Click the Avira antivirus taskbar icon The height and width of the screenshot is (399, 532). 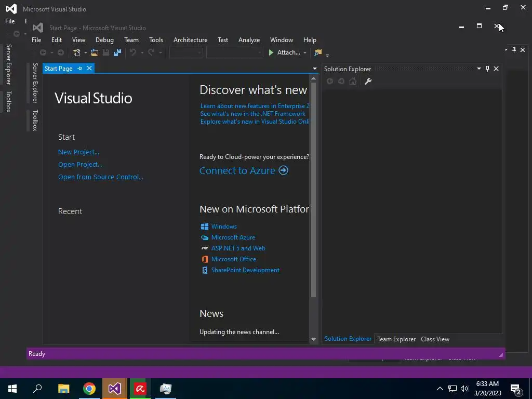point(140,389)
